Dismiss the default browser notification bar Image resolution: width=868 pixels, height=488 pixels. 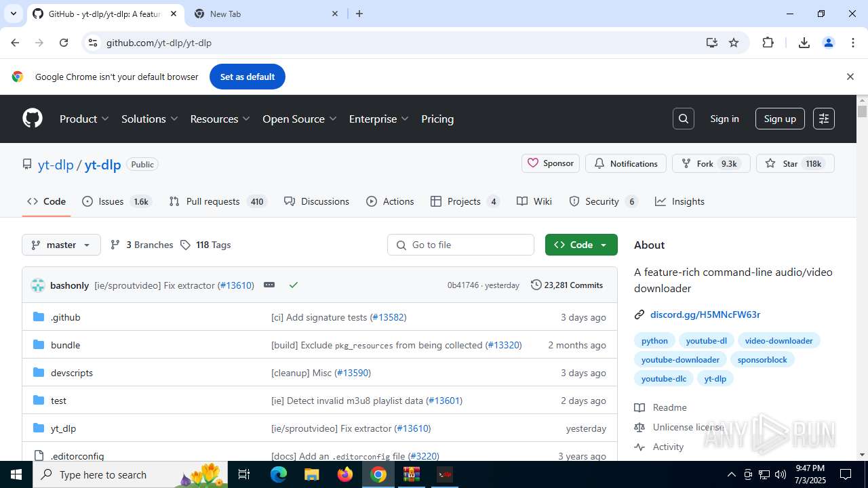pos(850,77)
